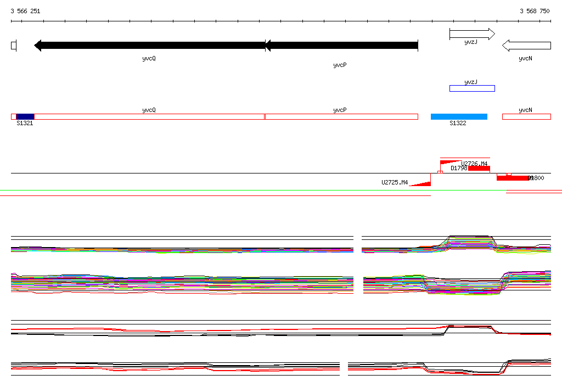Click the blue outlined yvzJ box
Viewport: 562px width, 392px height.
[x=472, y=88]
